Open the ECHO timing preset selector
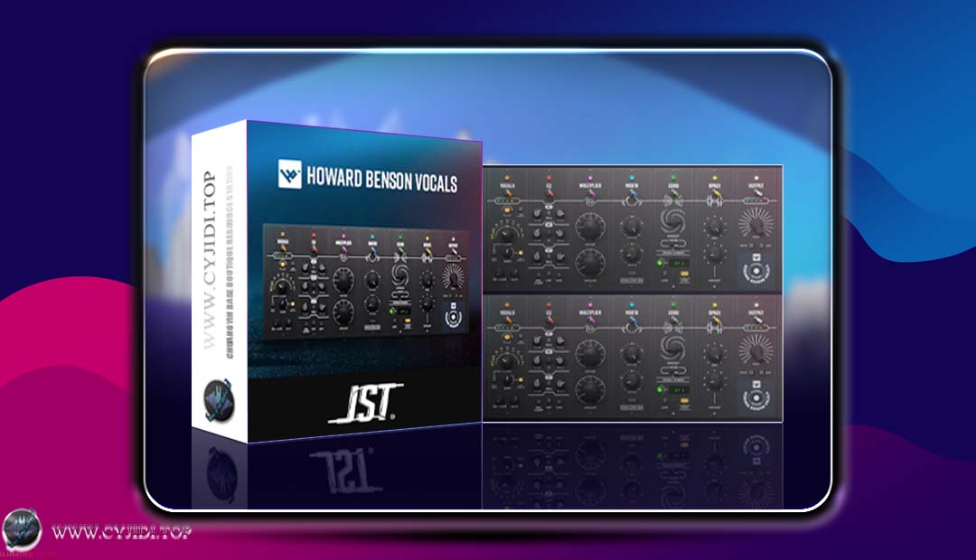 coord(673,244)
